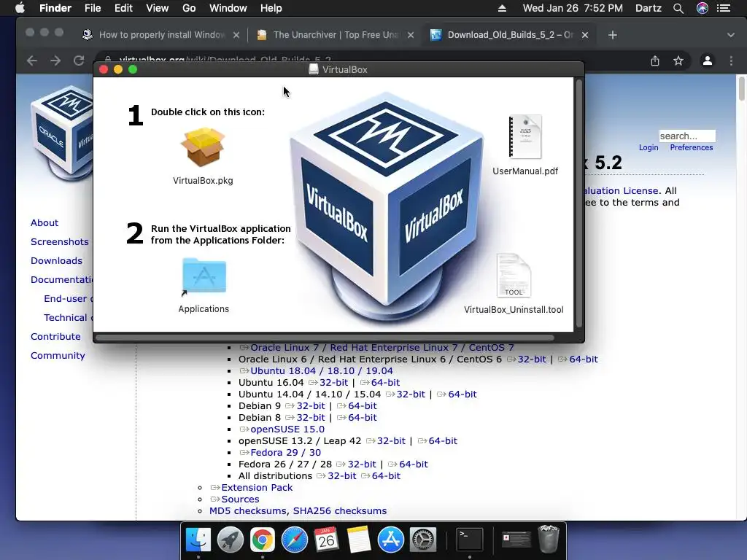The height and width of the screenshot is (560, 747).
Task: Click the minimized window thumbnail in Dock
Action: pos(516,540)
